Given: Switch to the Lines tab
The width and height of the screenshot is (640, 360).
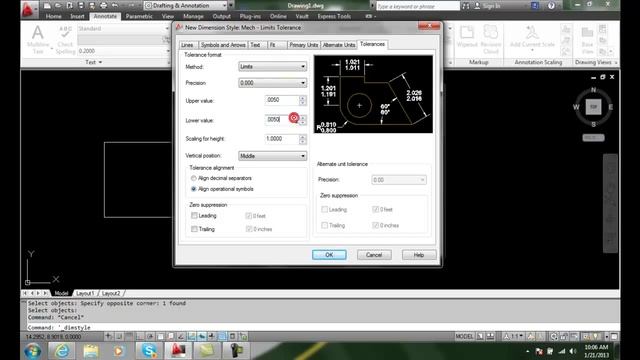Looking at the screenshot, I should [x=187, y=45].
